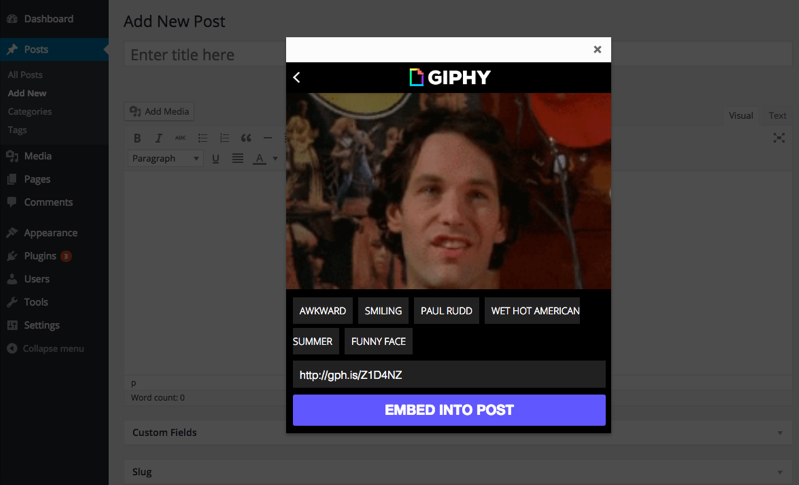Select the FUNNY FACE tag
Image resolution: width=799 pixels, height=485 pixels.
click(x=379, y=341)
